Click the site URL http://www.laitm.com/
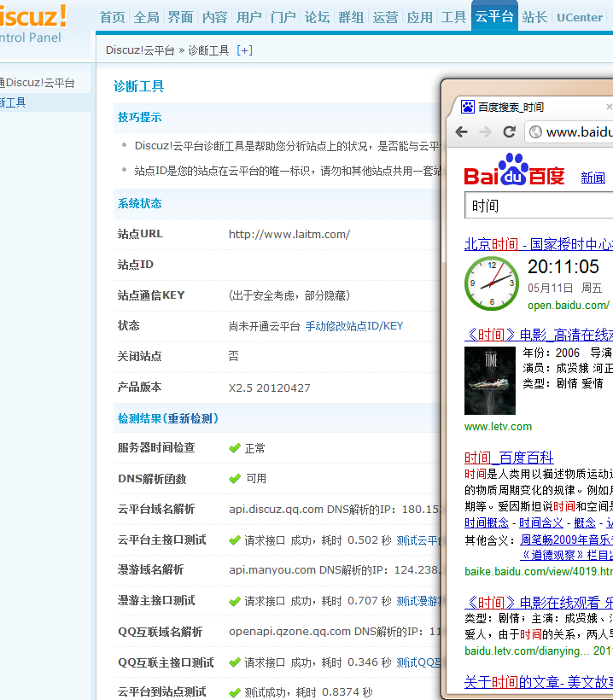This screenshot has width=613, height=700. (x=289, y=235)
